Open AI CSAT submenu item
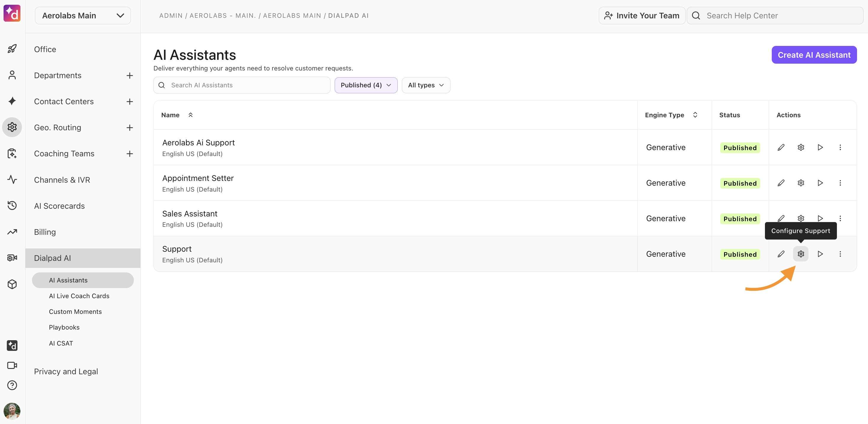Image resolution: width=868 pixels, height=424 pixels. [x=61, y=343]
